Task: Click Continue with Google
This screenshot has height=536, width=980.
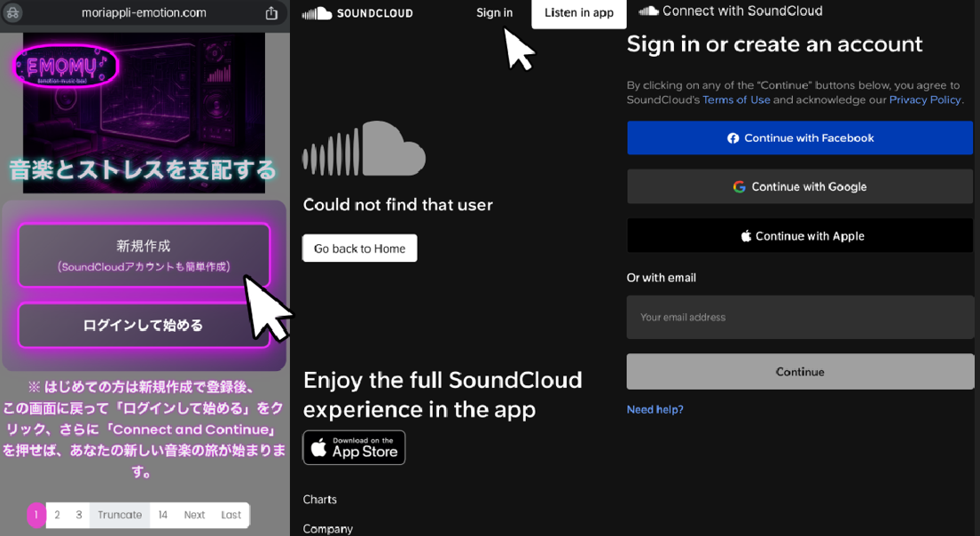Action: pyautogui.click(x=800, y=186)
